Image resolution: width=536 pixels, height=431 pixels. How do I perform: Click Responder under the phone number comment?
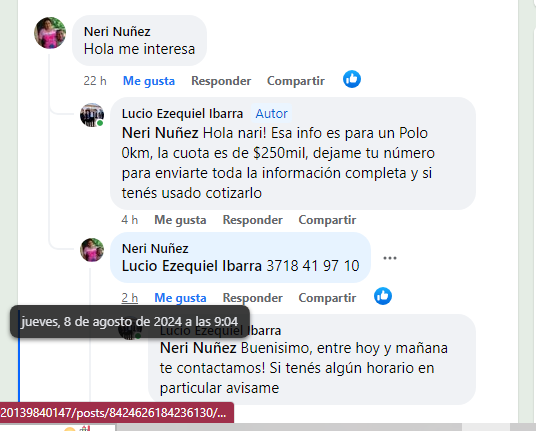tap(253, 298)
